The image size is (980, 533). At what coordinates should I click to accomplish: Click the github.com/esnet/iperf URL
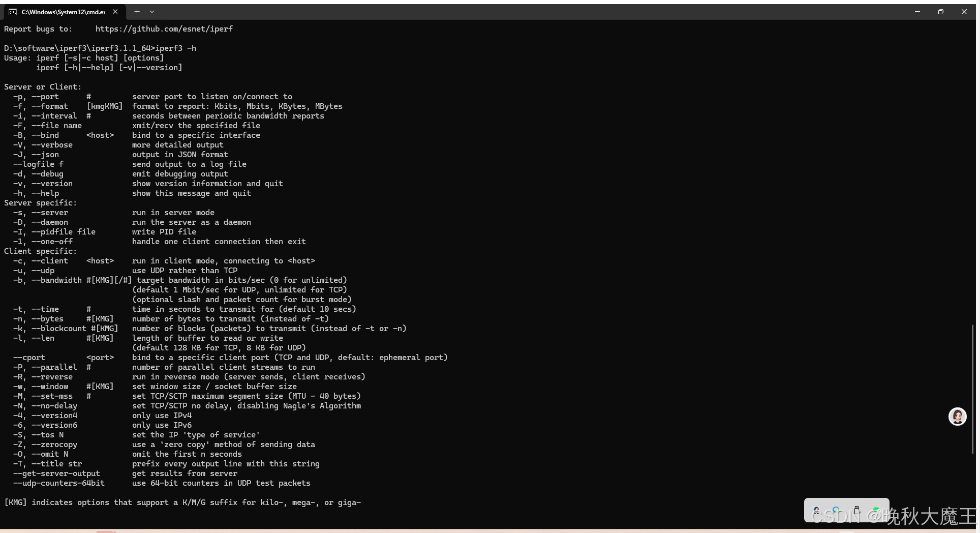point(164,29)
